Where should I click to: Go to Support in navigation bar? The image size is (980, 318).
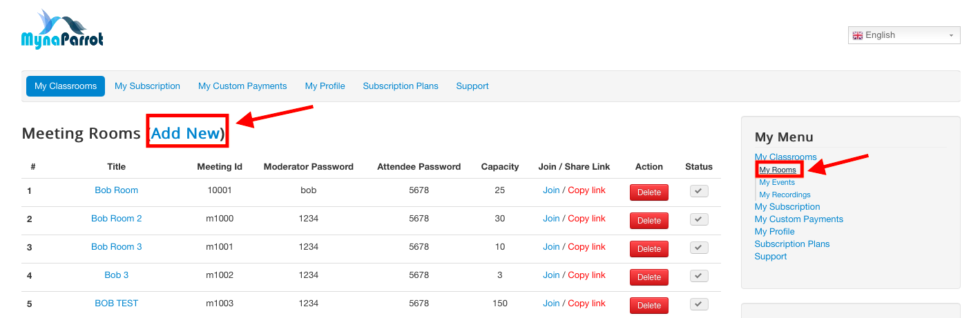pos(472,86)
